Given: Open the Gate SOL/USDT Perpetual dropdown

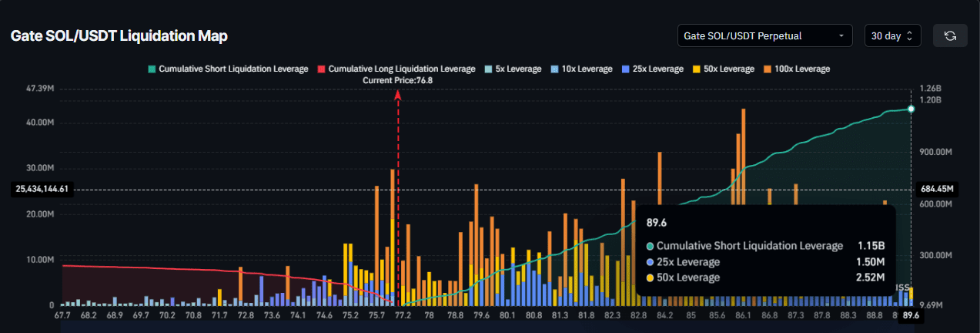Looking at the screenshot, I should tap(764, 35).
